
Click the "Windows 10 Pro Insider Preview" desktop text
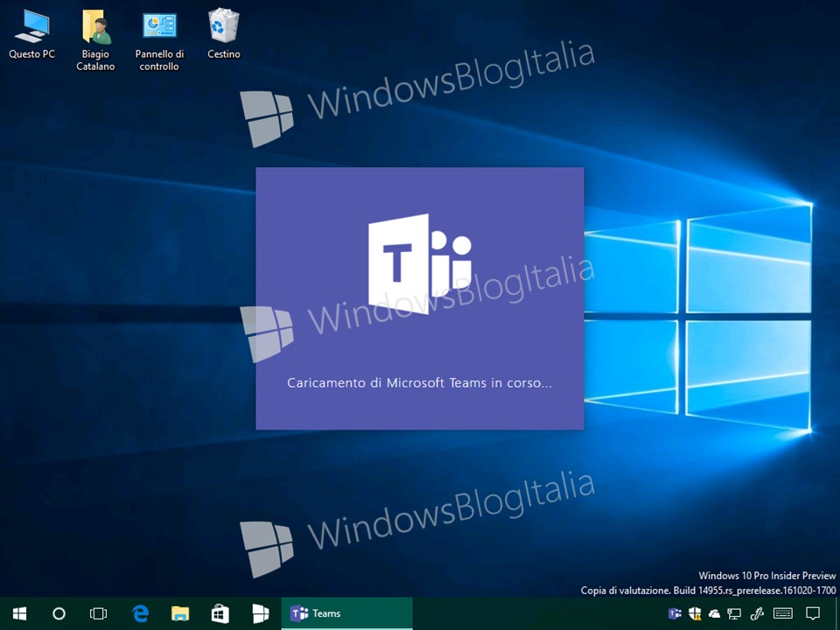coord(767,576)
